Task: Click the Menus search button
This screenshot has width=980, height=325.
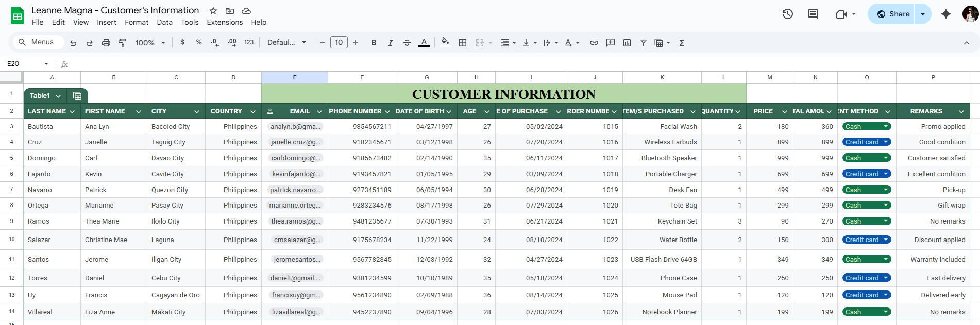Action: click(36, 42)
